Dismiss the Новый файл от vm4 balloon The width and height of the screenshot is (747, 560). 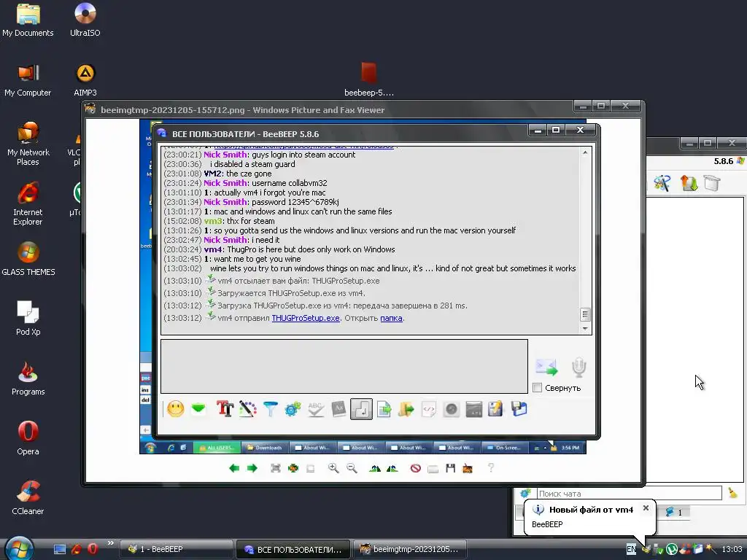646,508
